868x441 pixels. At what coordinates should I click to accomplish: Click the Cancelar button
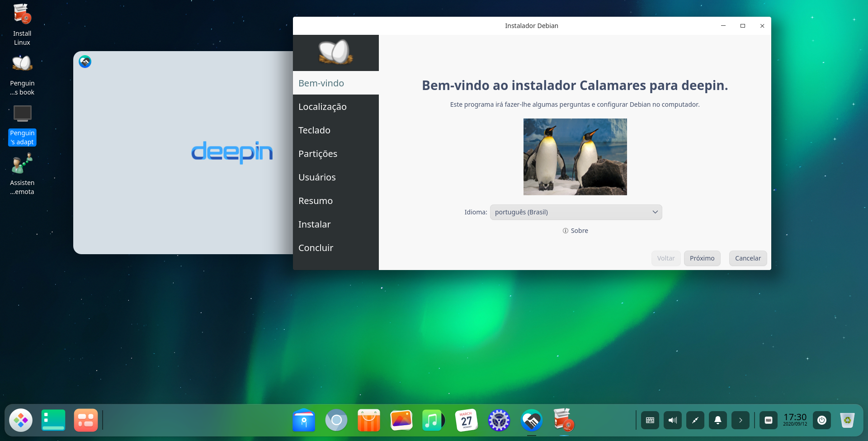748,258
